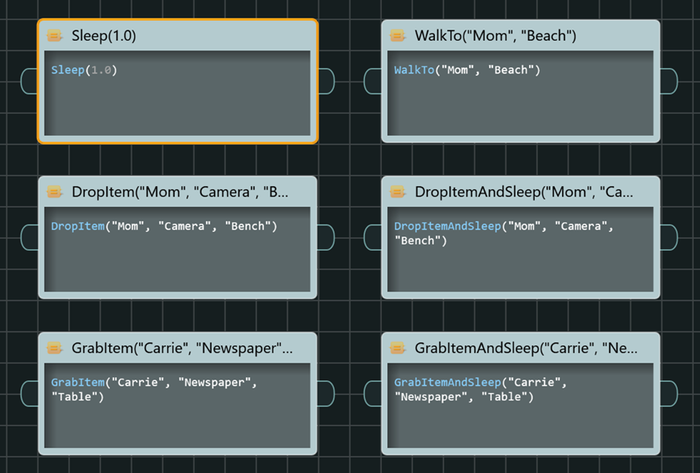Click the WalkTo node's input connector
The height and width of the screenshot is (473, 700).
(x=372, y=81)
